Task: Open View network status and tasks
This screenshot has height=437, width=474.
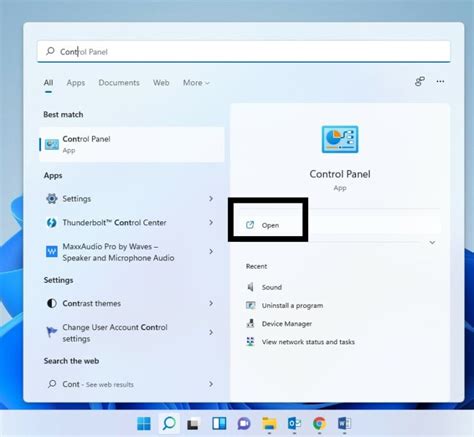Action: [x=308, y=342]
